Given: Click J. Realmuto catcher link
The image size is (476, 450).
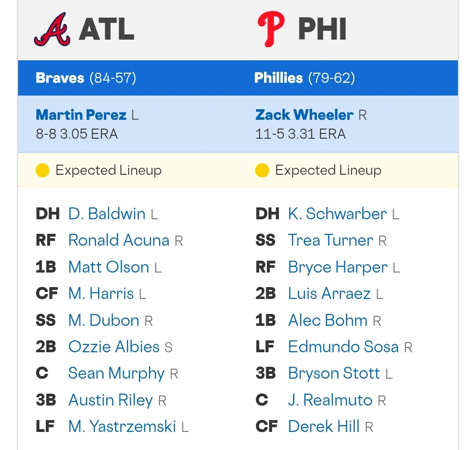Looking at the screenshot, I should point(330,400).
